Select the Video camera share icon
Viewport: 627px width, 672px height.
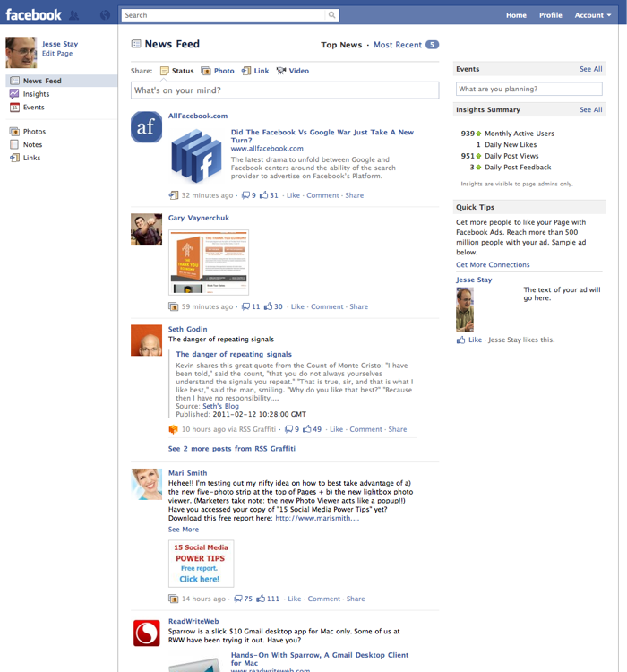click(x=281, y=71)
